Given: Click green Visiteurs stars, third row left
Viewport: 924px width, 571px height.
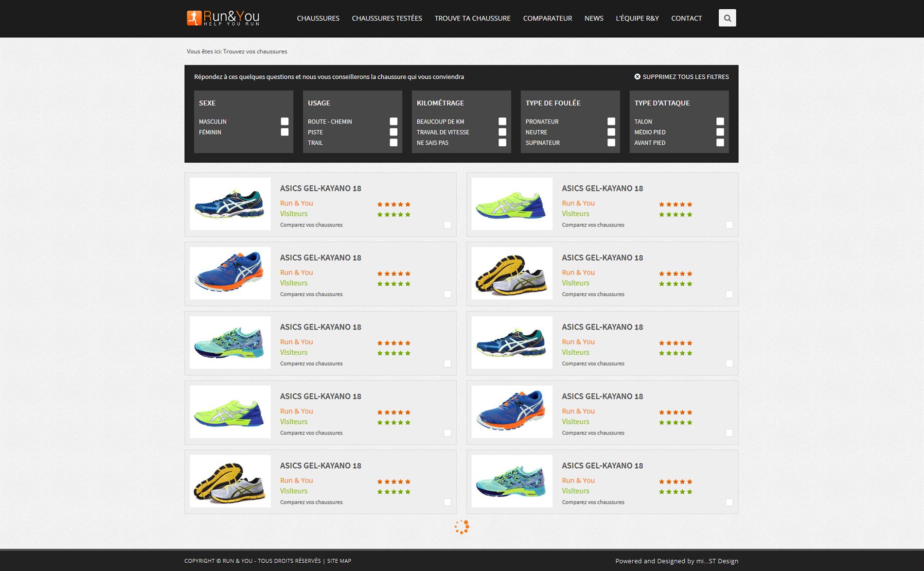Looking at the screenshot, I should click(394, 353).
